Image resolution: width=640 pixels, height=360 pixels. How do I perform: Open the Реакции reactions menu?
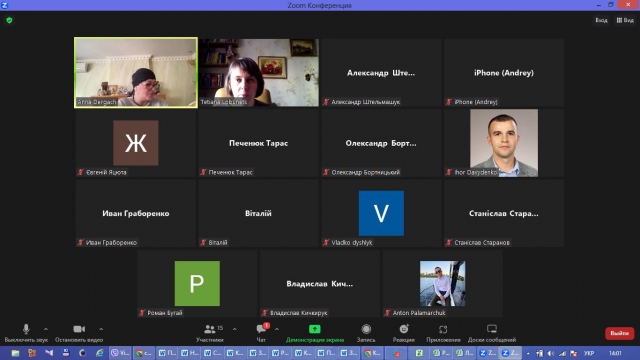pyautogui.click(x=404, y=333)
